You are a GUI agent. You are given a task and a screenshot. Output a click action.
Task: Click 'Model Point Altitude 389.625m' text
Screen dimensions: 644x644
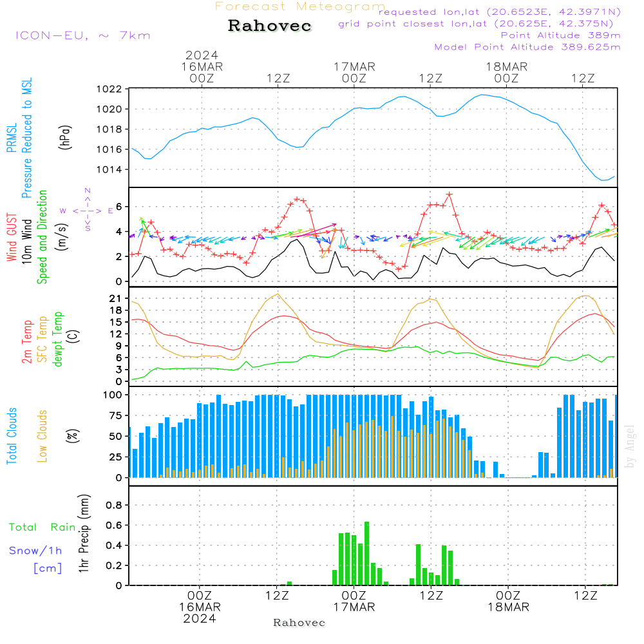click(527, 47)
